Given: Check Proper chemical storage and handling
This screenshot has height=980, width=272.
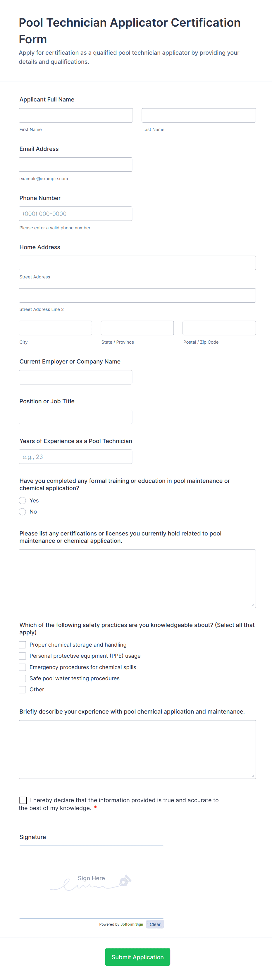Looking at the screenshot, I should (x=23, y=645).
